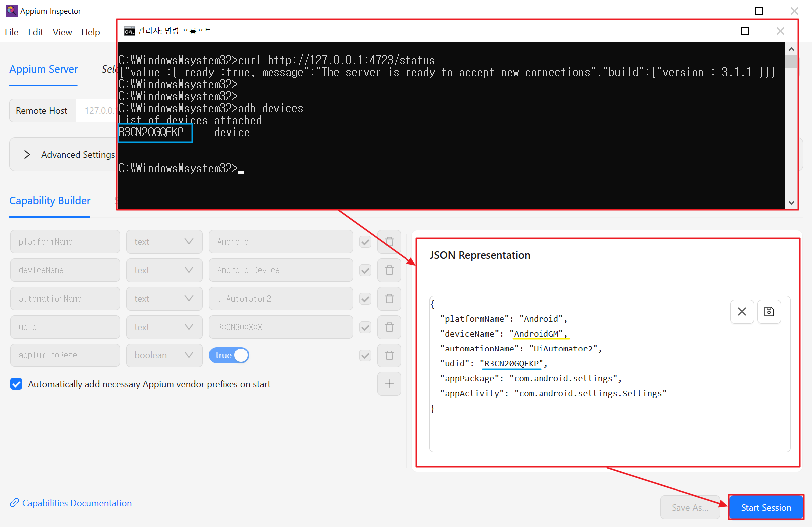Click the UiAutomator2 value field
The image size is (812, 527).
[x=281, y=299]
